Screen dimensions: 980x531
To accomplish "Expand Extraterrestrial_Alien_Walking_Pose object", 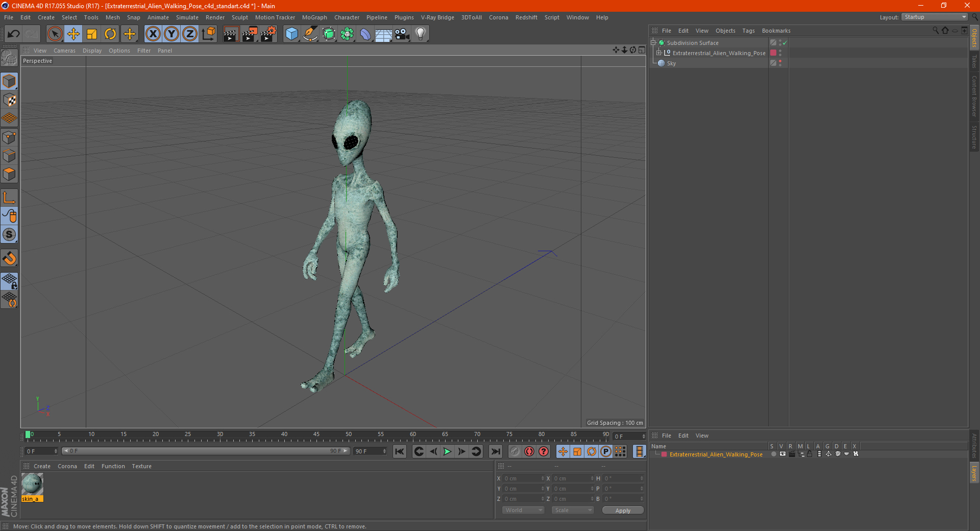I will [x=658, y=53].
